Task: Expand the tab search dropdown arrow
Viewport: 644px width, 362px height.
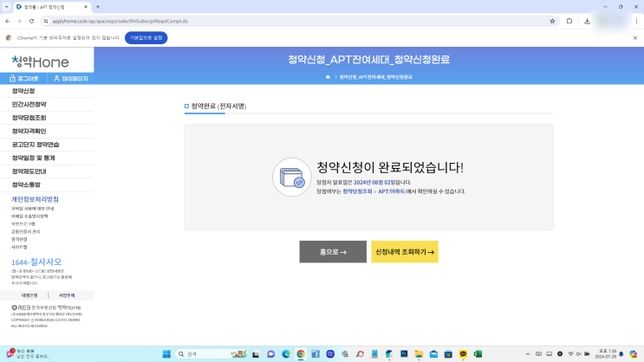Action: 7,7
